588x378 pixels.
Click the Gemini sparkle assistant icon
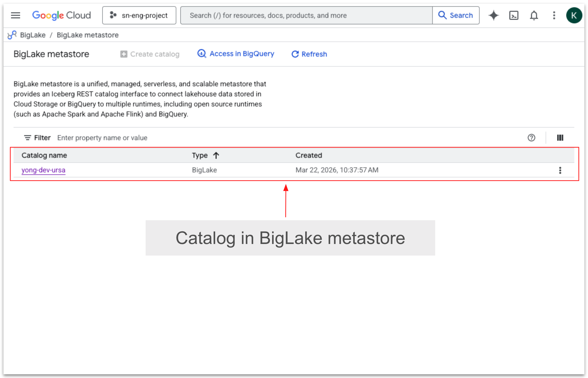click(x=494, y=15)
